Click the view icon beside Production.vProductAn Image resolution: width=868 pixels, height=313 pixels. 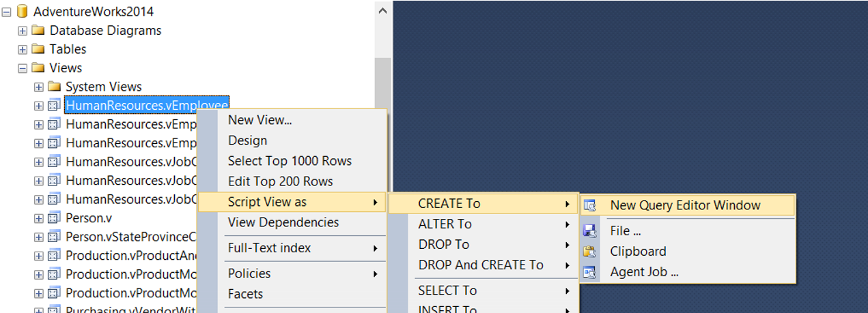click(54, 256)
